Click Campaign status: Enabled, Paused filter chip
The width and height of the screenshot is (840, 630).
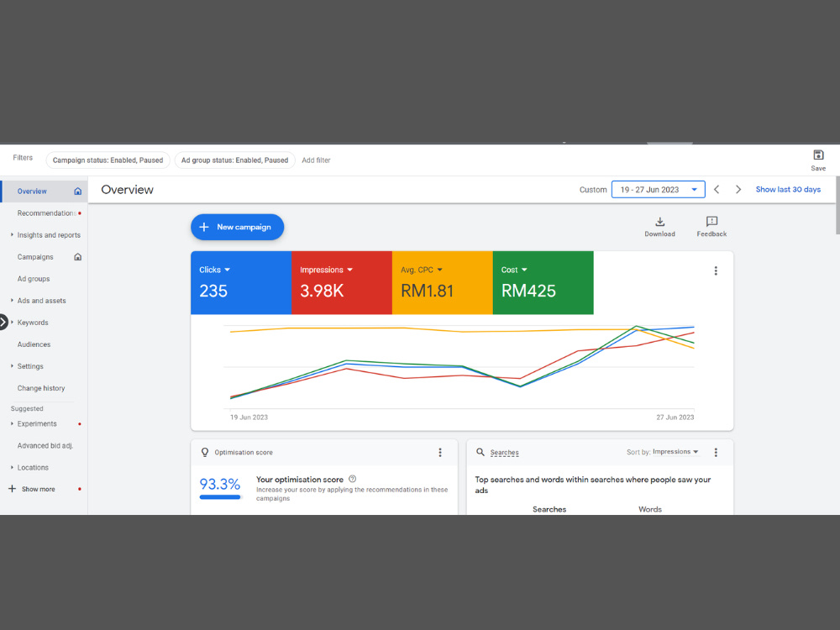(108, 160)
